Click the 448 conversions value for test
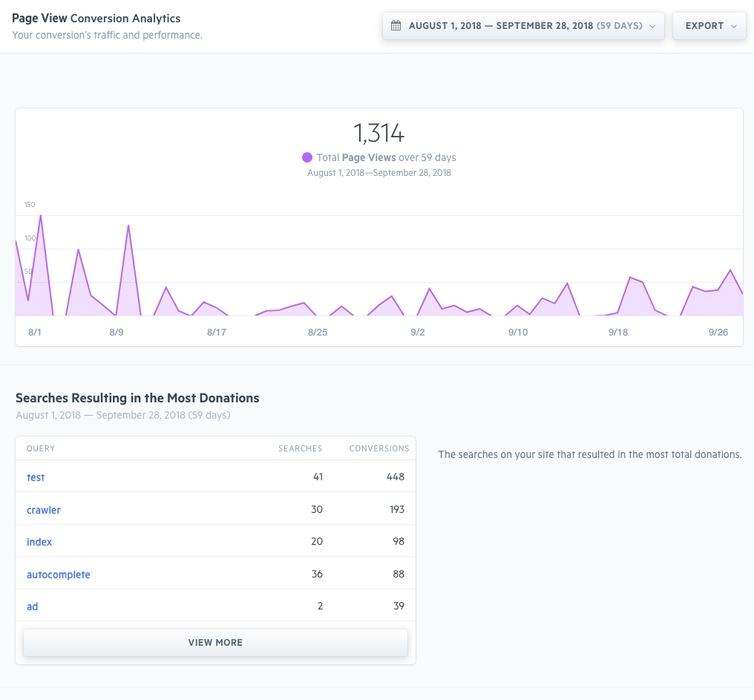 point(396,477)
